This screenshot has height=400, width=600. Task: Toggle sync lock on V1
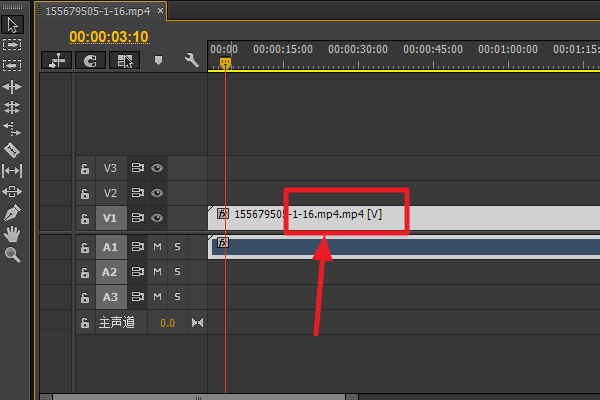click(138, 218)
